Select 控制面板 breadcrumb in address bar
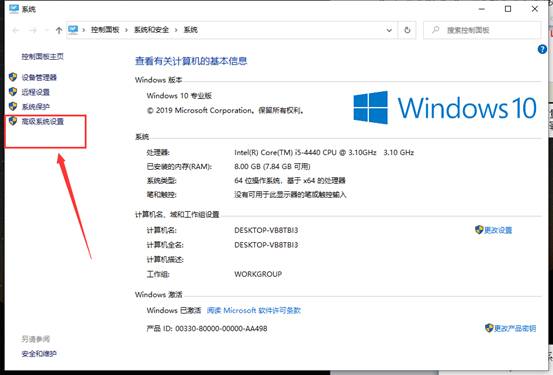553x375 pixels. click(x=105, y=30)
